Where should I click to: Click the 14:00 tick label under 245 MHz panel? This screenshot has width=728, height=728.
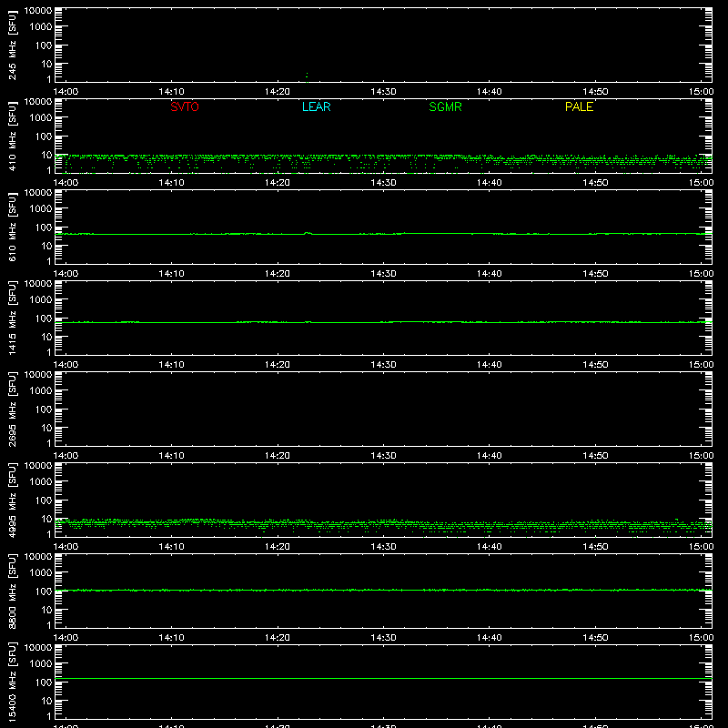66,92
